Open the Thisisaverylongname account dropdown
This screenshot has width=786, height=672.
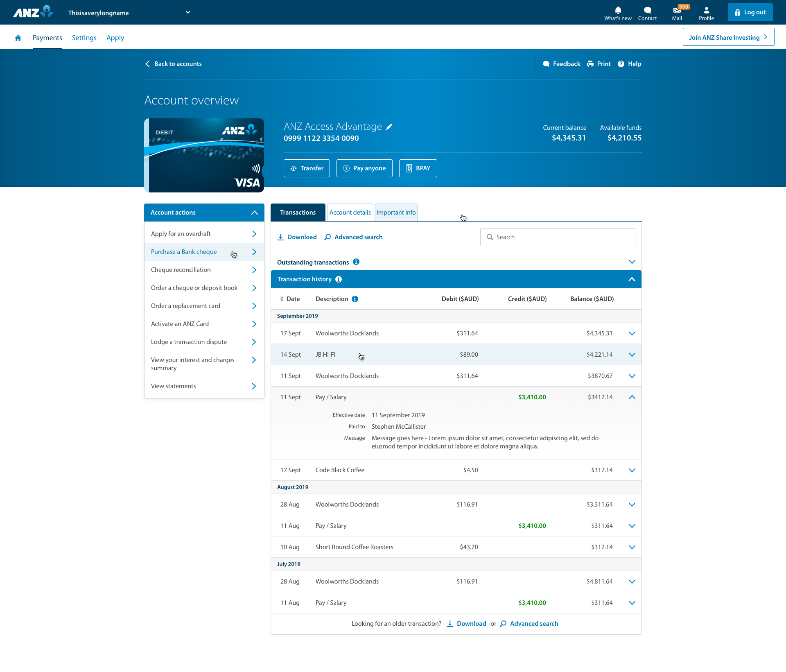(187, 12)
